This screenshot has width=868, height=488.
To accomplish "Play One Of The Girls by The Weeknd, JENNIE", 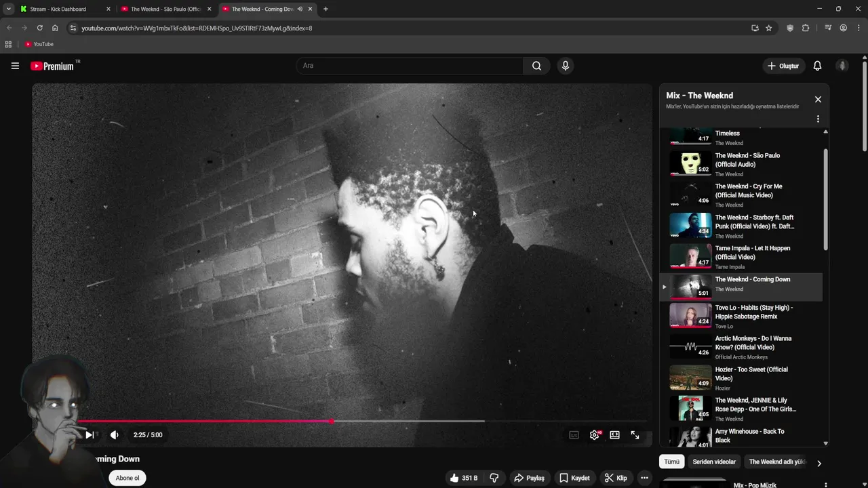I will coord(741,409).
